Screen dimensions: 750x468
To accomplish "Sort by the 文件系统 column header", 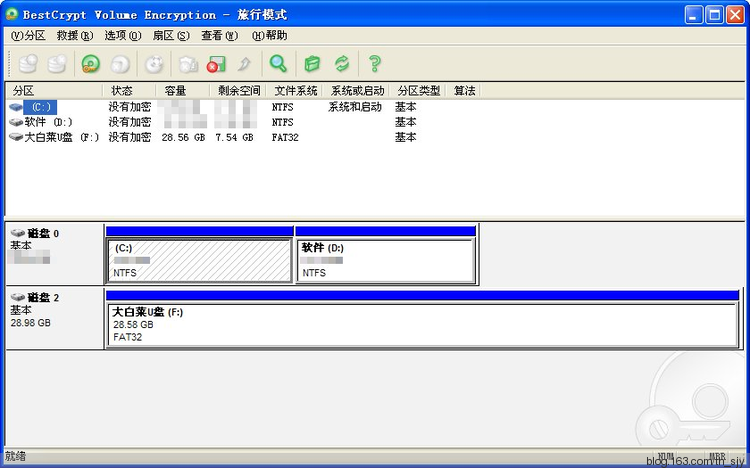I will [x=295, y=90].
